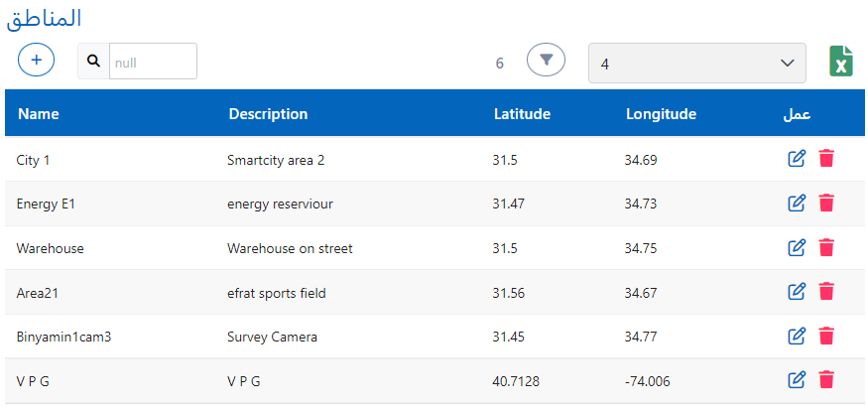This screenshot has width=868, height=409.
Task: Edit the Binyamin1cam3 row
Action: pos(796,337)
